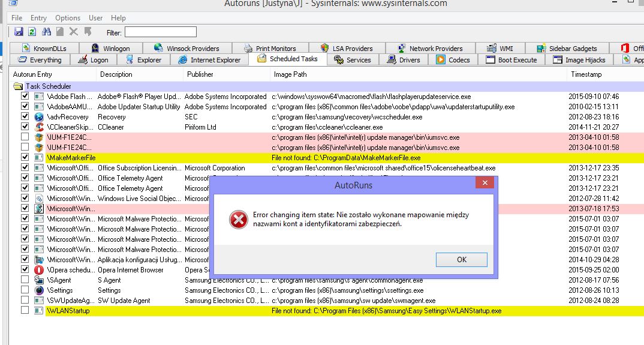
Task: Enable the WLANStartup entry checkbox
Action: (25, 310)
